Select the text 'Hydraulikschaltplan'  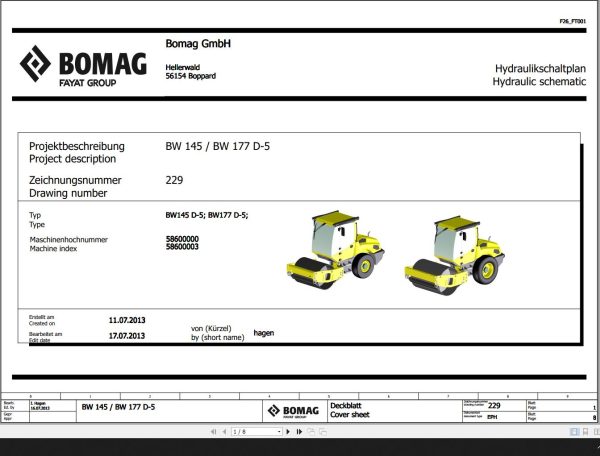pyautogui.click(x=540, y=68)
